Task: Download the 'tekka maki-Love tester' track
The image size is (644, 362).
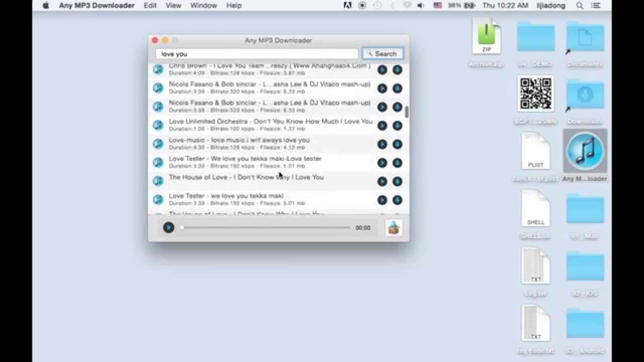Action: coord(397,163)
